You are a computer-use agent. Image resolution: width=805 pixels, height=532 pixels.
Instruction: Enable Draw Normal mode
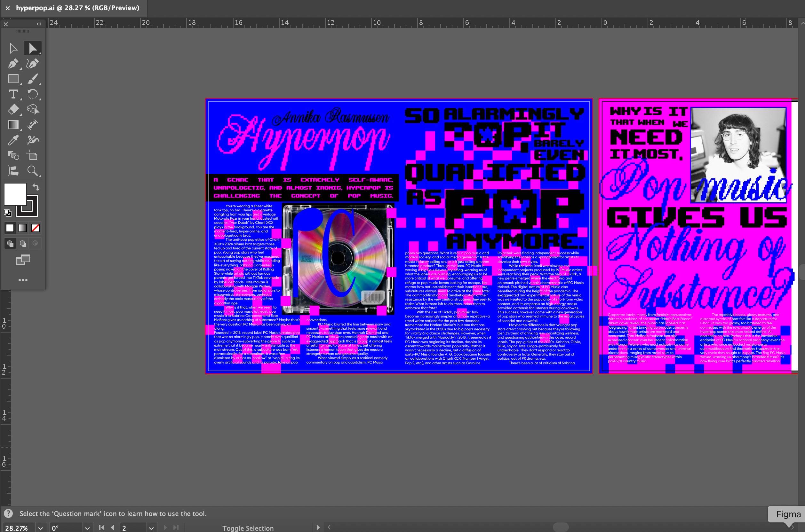click(10, 243)
